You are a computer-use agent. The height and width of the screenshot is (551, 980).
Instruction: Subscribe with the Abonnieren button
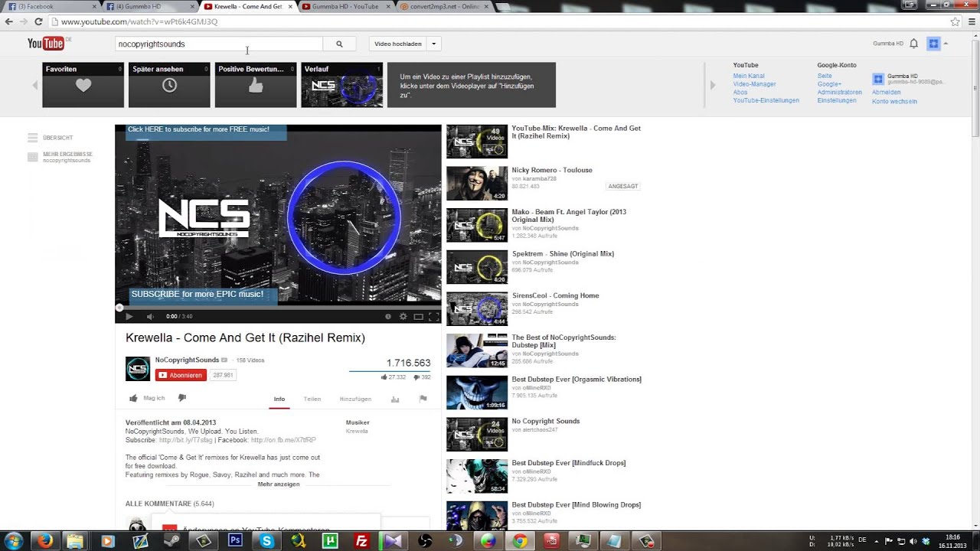181,375
